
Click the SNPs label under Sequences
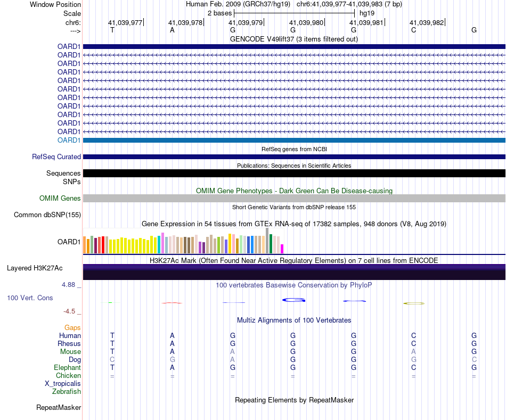click(72, 182)
